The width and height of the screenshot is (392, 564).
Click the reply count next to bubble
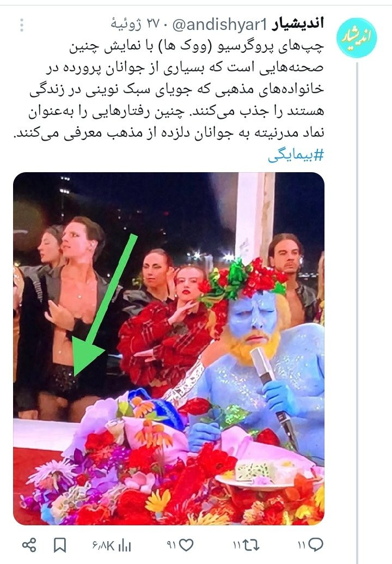(x=302, y=545)
